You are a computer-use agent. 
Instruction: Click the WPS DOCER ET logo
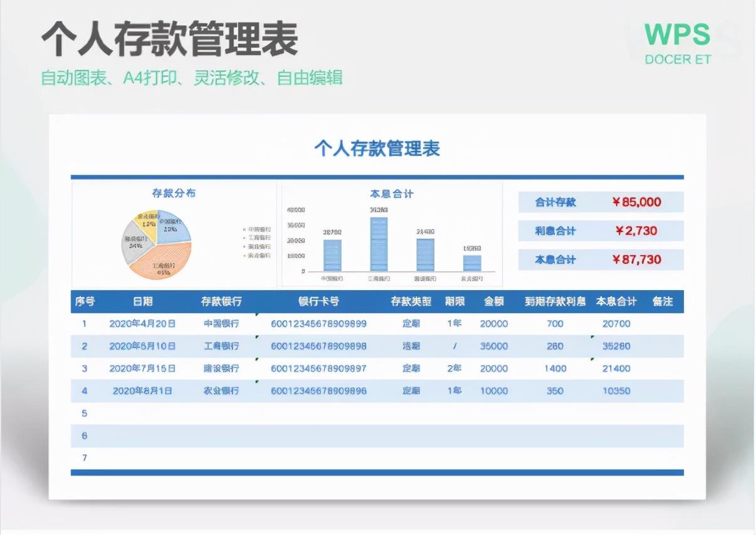point(678,43)
